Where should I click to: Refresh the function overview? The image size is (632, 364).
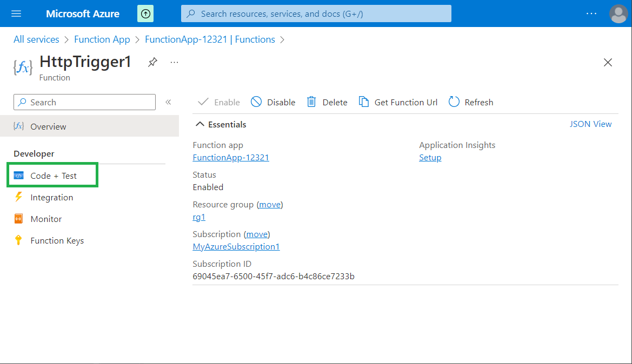coord(471,102)
